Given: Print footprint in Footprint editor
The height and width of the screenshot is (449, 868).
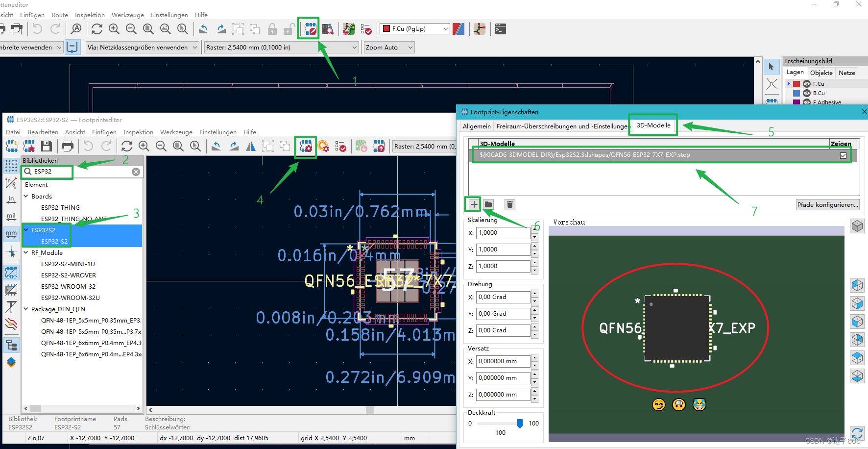Looking at the screenshot, I should [x=68, y=146].
